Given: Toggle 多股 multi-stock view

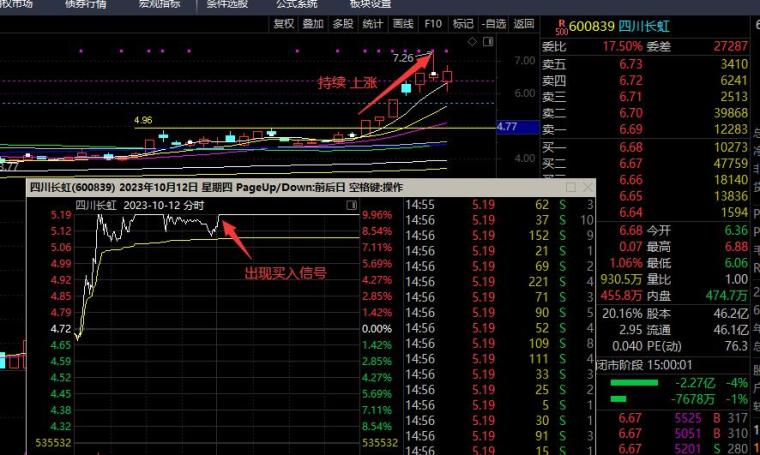Looking at the screenshot, I should pos(343,23).
